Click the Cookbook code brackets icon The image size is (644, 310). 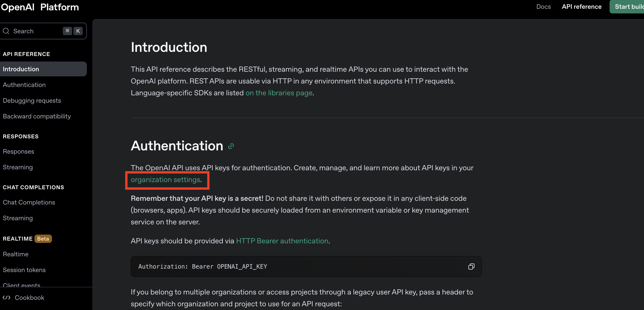pyautogui.click(x=6, y=298)
